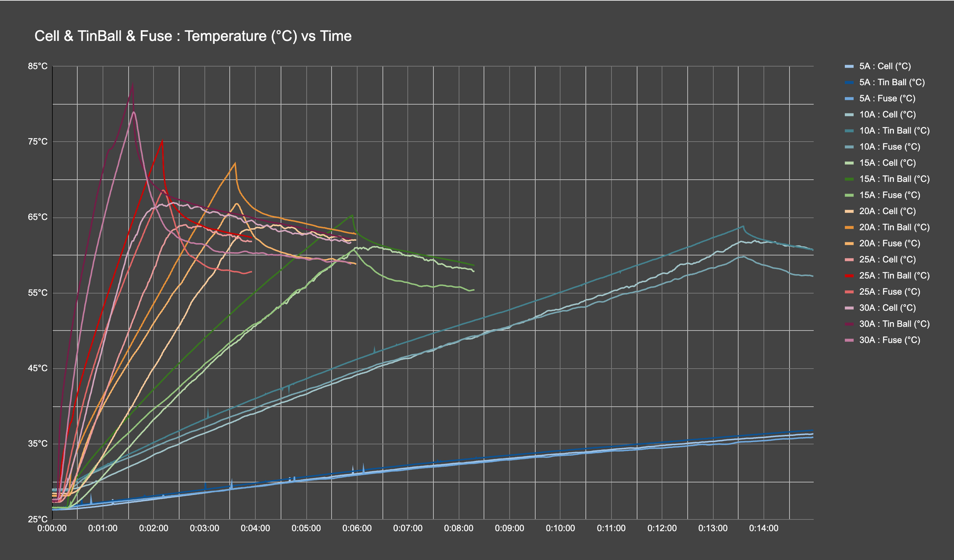Screen dimensions: 954x560
Task: Click the 0:13:00 x-axis label
Action: click(713, 529)
